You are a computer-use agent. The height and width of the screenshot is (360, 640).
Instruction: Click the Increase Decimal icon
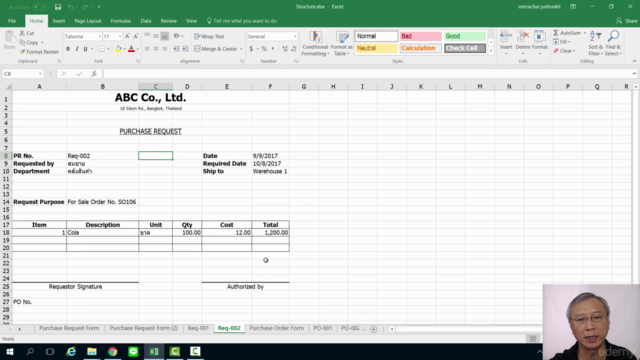(285, 49)
